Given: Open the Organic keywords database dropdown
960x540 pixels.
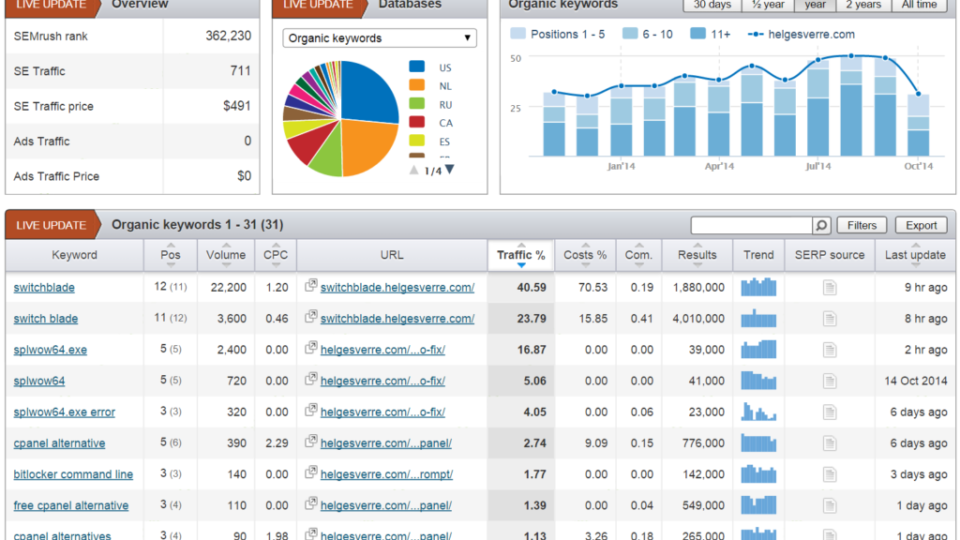Looking at the screenshot, I should point(380,38).
